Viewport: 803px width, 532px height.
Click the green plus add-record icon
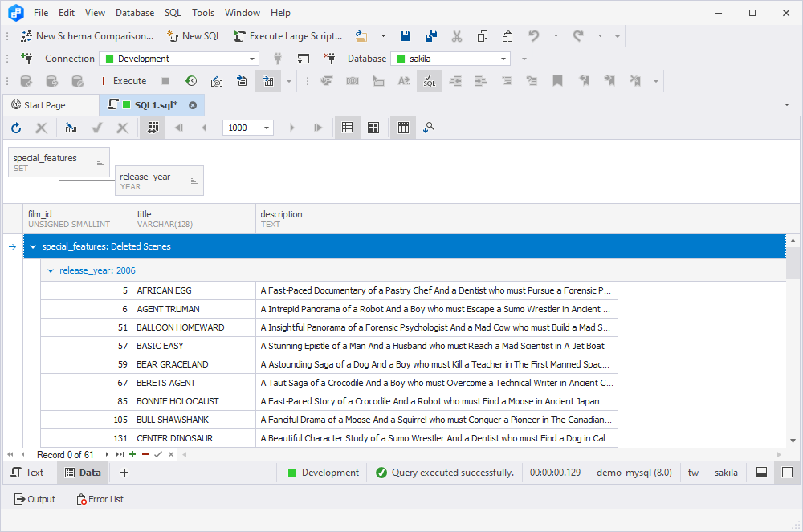132,454
